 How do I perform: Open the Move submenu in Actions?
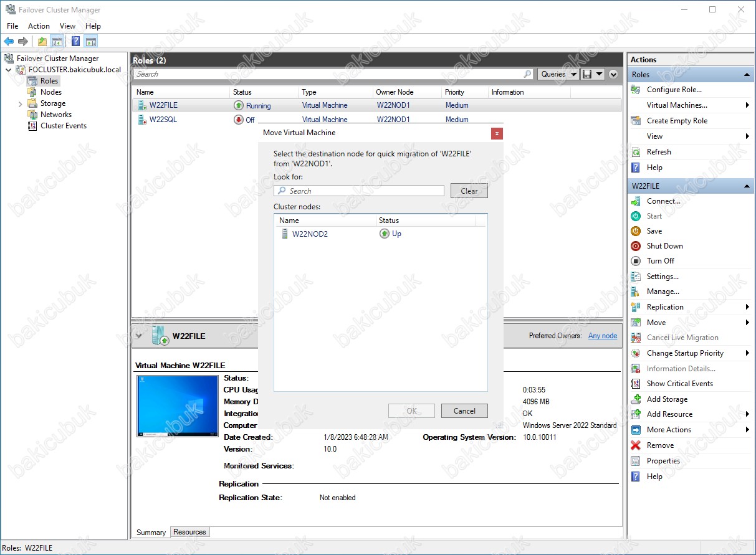(x=691, y=323)
